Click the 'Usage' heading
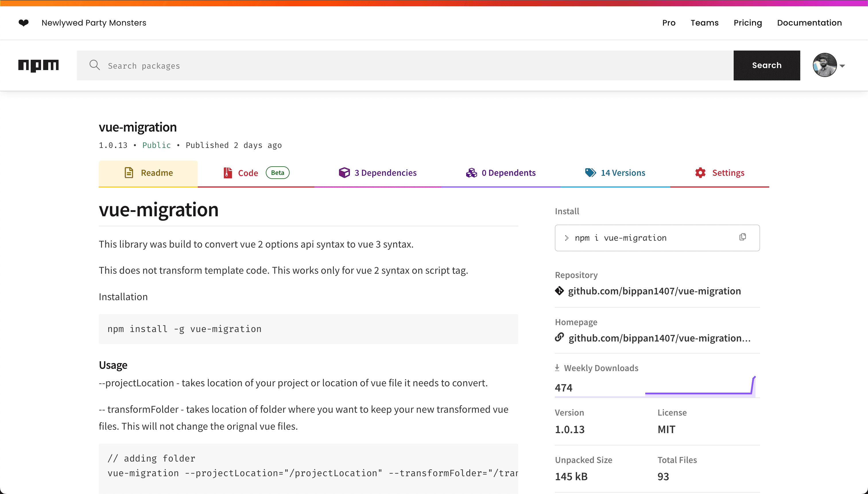Viewport: 868px width, 494px height. click(113, 365)
